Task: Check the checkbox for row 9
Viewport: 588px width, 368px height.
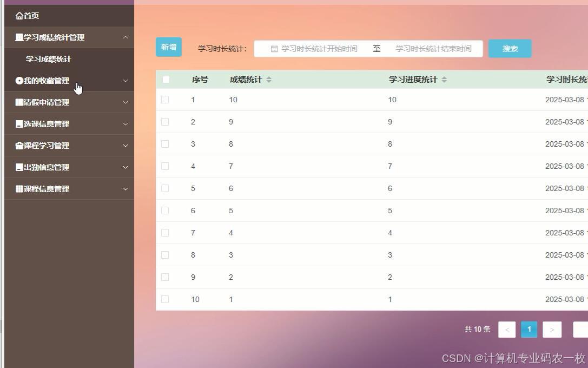Action: pos(165,277)
